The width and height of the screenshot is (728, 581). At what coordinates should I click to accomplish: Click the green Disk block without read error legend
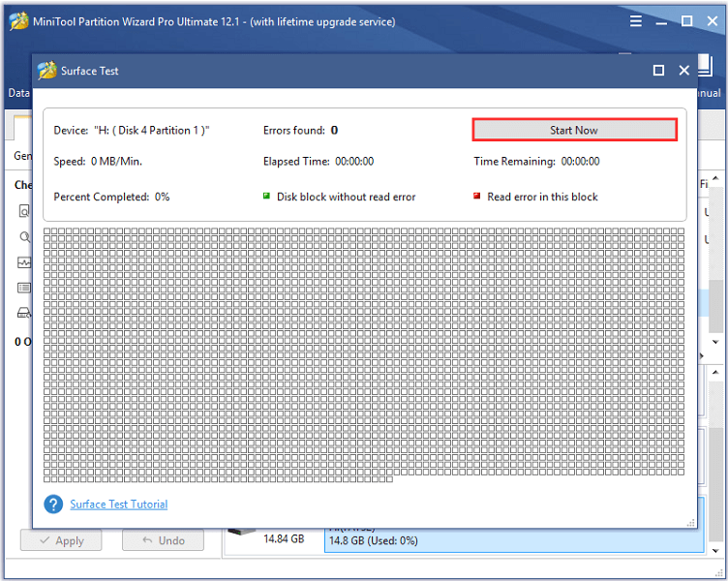[340, 197]
